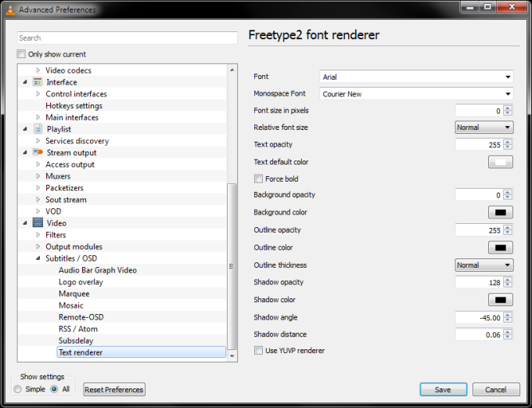
Task: Expand the Muxers tree node
Action: tap(38, 176)
